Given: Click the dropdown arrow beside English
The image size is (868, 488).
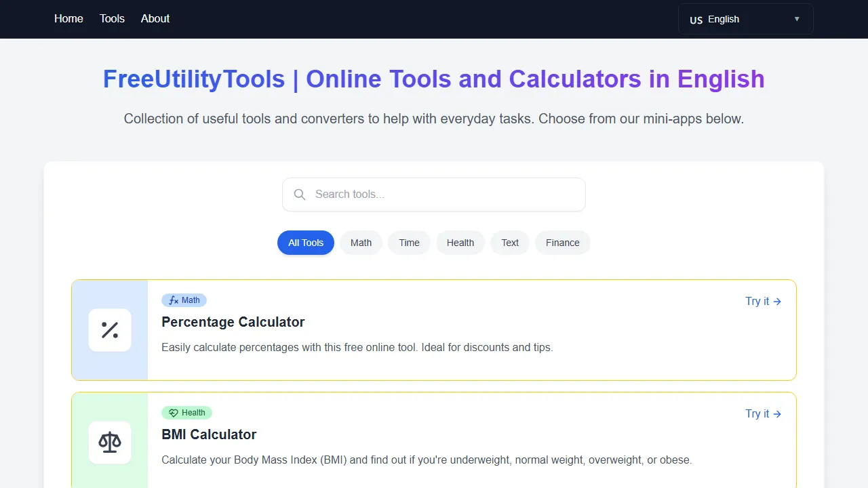Looking at the screenshot, I should [796, 19].
